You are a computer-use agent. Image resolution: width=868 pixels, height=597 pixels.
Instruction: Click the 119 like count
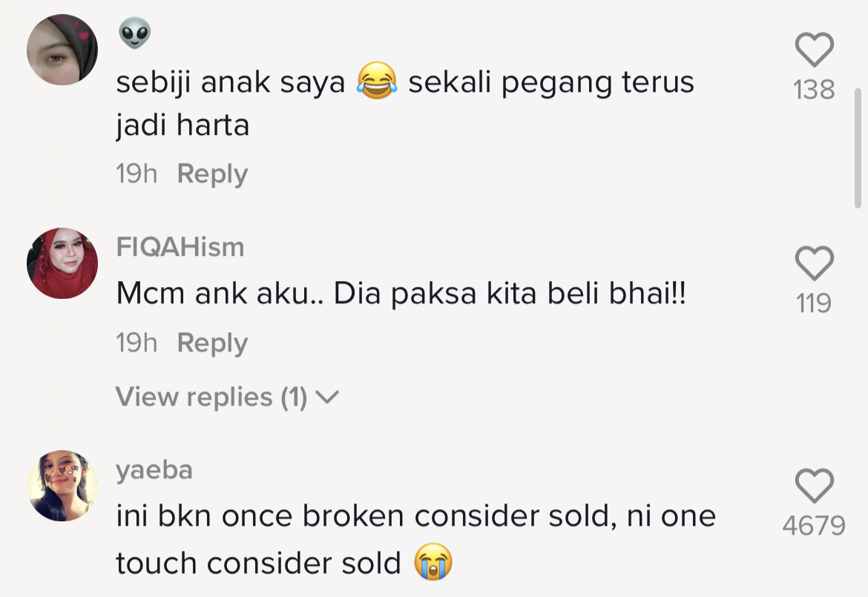[814, 303]
